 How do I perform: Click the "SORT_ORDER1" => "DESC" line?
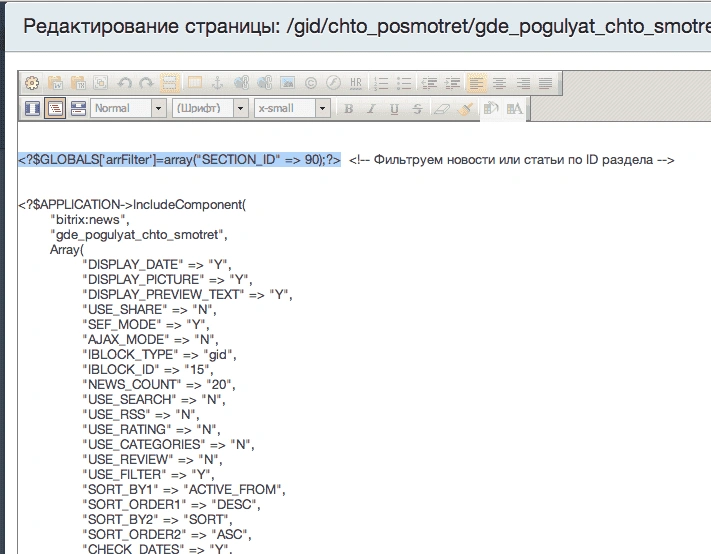[171, 504]
